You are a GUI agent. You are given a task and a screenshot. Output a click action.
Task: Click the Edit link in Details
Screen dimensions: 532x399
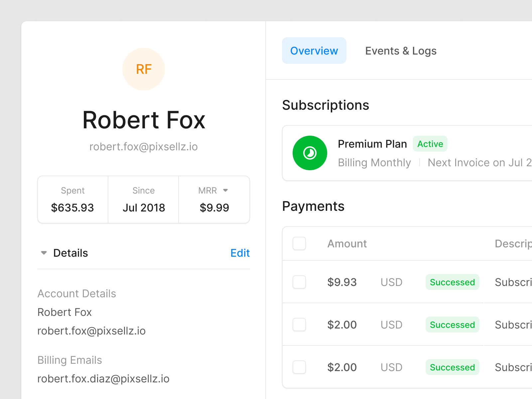pyautogui.click(x=240, y=253)
